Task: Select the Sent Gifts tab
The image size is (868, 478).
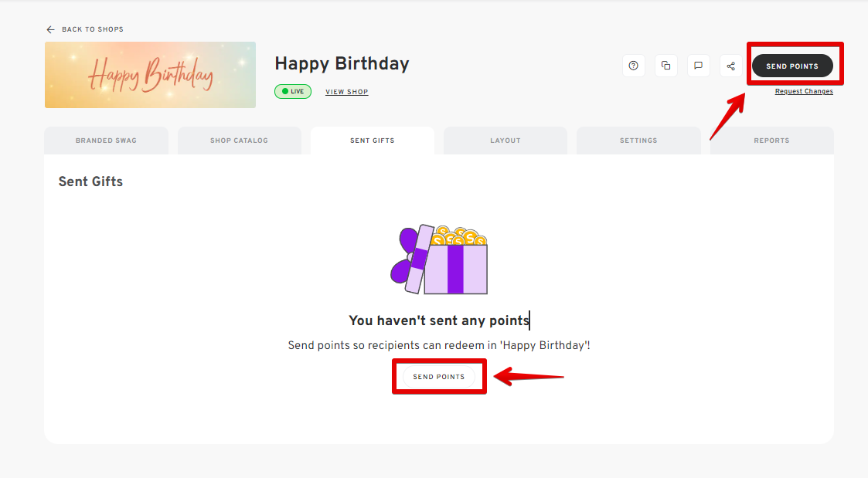Action: point(372,140)
